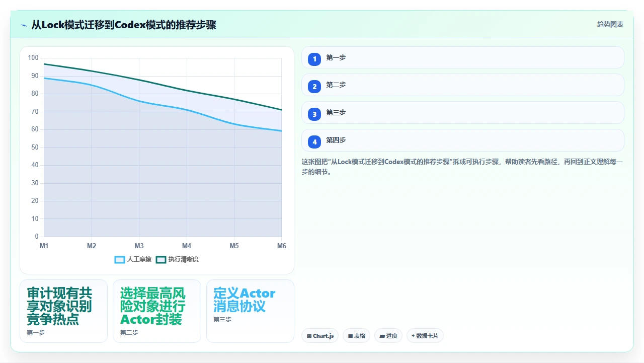644x363 pixels.
Task: Click the 趋势图表 label in header
Action: click(610, 25)
